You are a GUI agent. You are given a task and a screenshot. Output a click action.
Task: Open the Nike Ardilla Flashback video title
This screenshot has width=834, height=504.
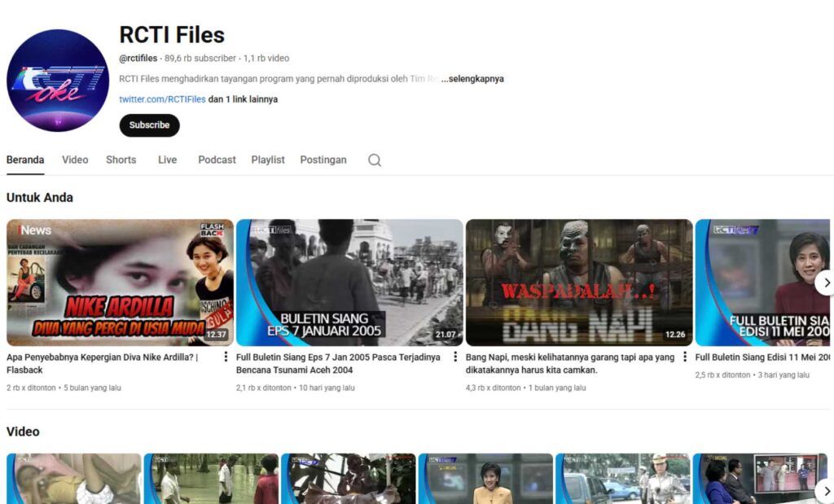pos(102,363)
